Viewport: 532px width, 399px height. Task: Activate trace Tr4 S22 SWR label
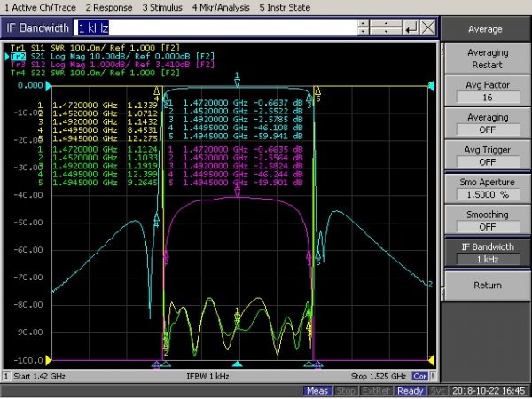point(95,73)
